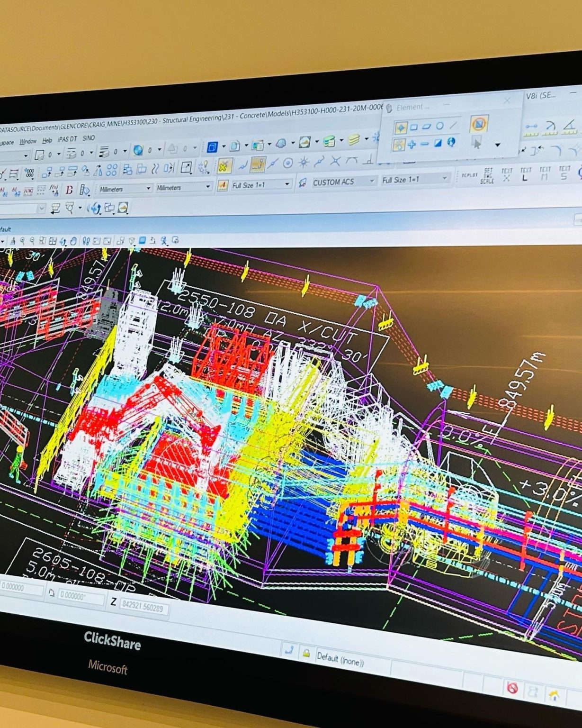Toggle the Add selection mode plus icon

click(x=412, y=144)
